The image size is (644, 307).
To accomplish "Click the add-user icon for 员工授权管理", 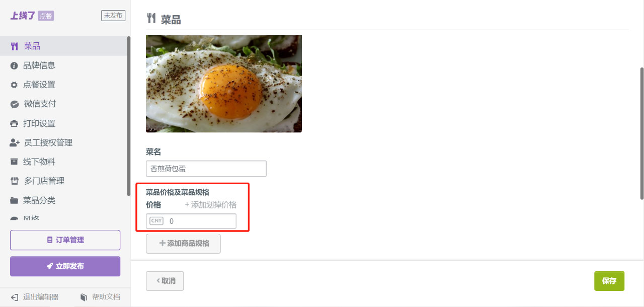I will pyautogui.click(x=15, y=143).
